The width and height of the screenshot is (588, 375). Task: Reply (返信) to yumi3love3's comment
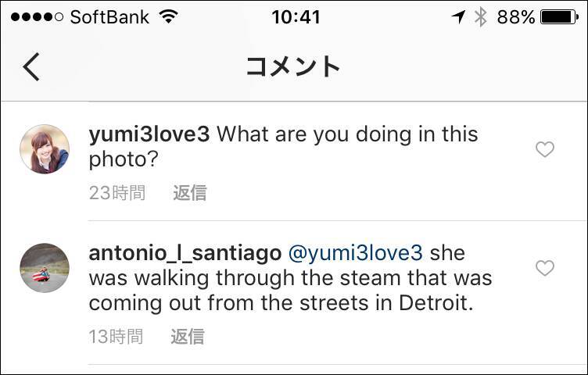pyautogui.click(x=189, y=193)
